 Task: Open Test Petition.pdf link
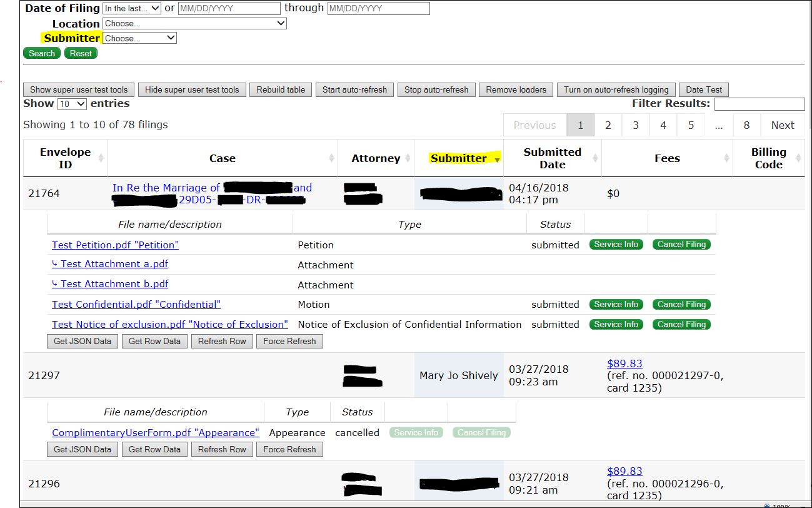pyautogui.click(x=115, y=245)
